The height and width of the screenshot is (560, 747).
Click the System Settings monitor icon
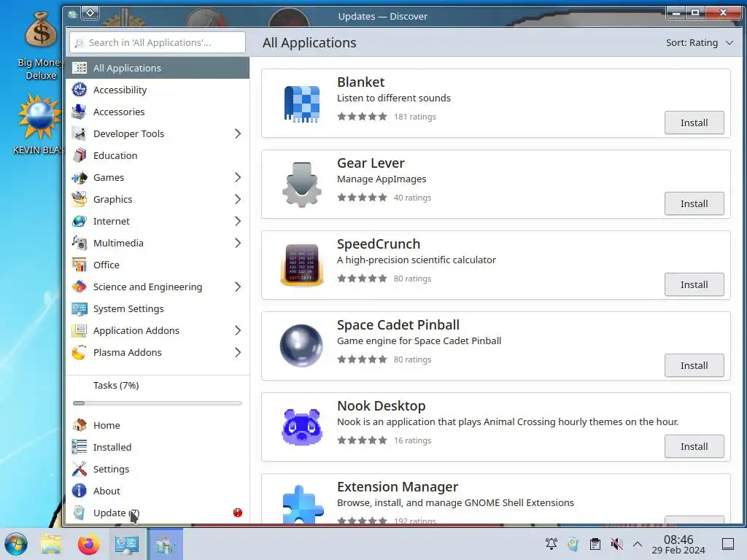tap(79, 308)
